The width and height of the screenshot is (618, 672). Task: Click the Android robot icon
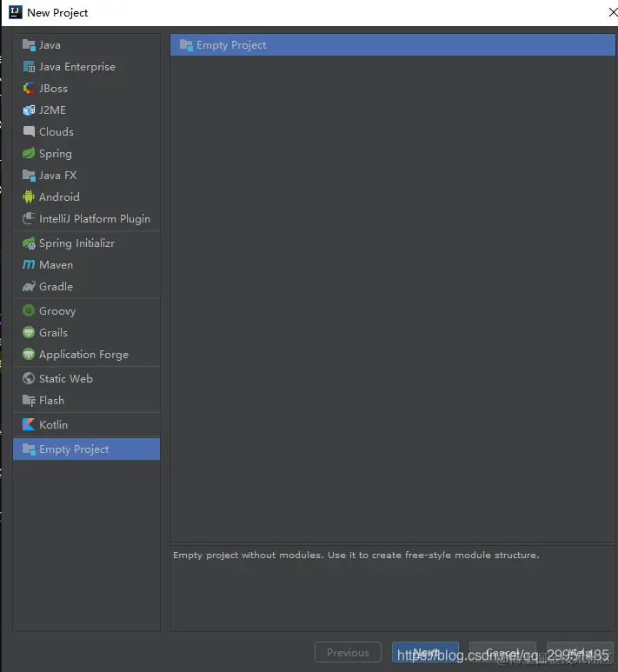click(29, 196)
